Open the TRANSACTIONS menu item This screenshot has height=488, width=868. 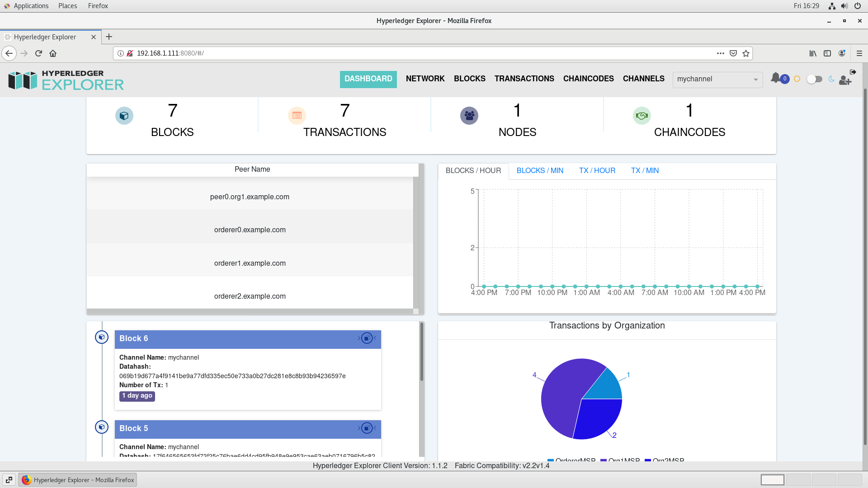coord(524,79)
